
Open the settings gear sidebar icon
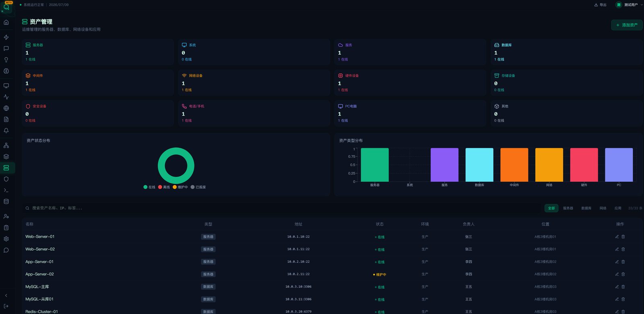tap(6, 239)
